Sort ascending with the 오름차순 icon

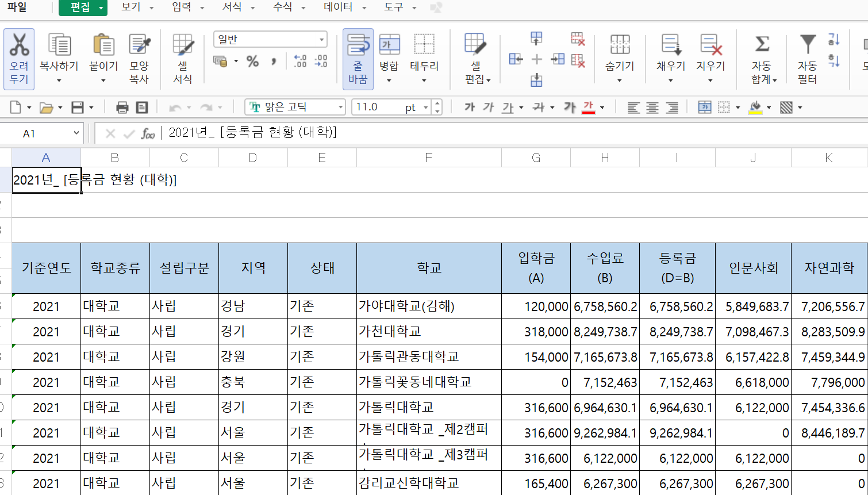pos(834,39)
